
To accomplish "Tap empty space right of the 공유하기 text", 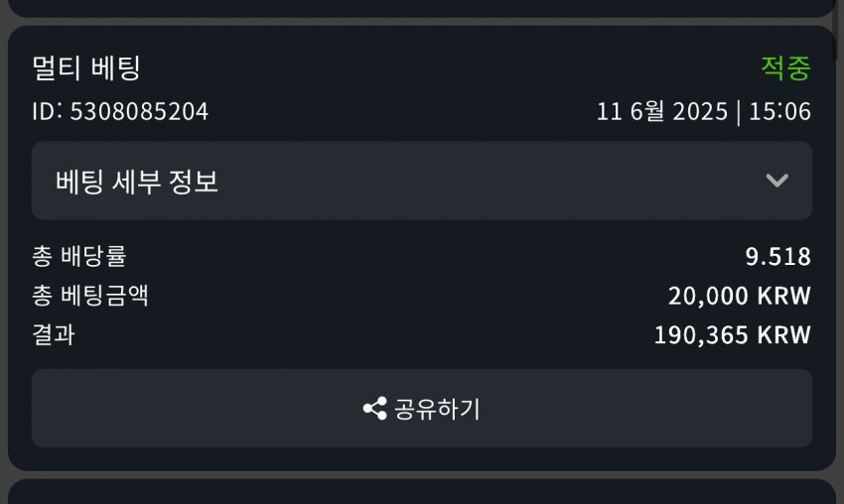I will pos(646,408).
